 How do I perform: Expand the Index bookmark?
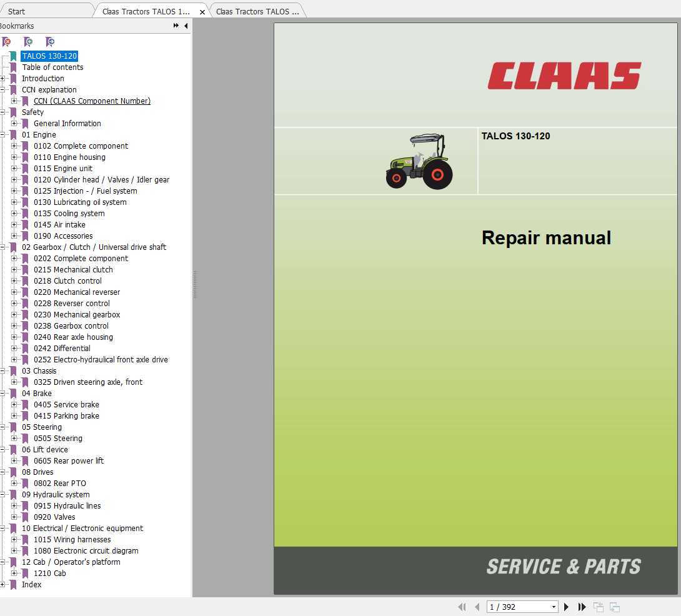[x=2, y=584]
